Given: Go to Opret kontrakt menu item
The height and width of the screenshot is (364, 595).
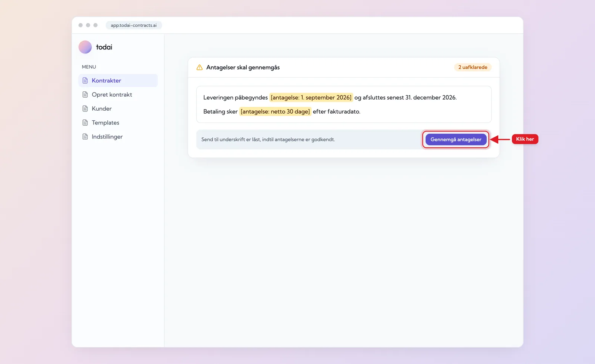Looking at the screenshot, I should pyautogui.click(x=118, y=95).
